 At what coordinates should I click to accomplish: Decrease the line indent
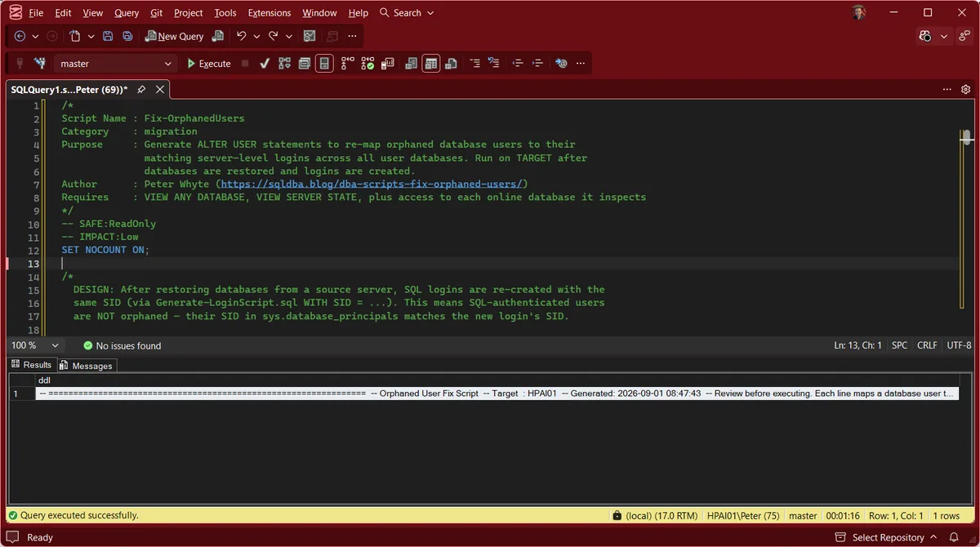(518, 64)
